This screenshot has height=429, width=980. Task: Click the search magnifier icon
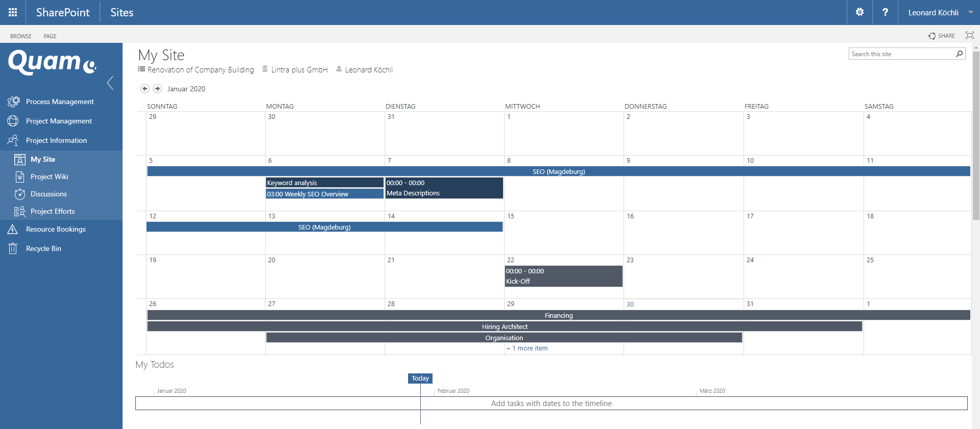[x=959, y=54]
